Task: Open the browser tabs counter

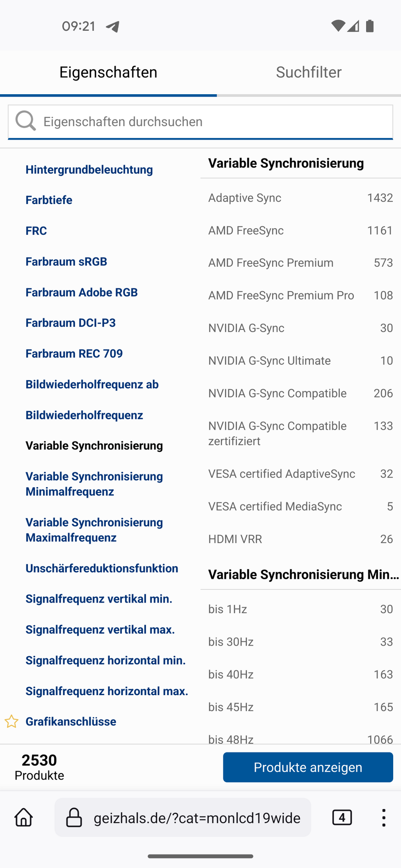Action: pyautogui.click(x=342, y=817)
